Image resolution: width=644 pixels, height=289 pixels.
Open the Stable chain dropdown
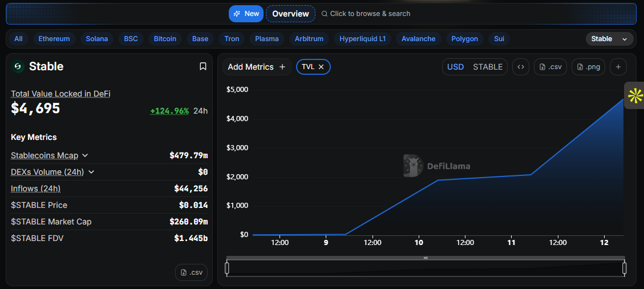click(609, 39)
